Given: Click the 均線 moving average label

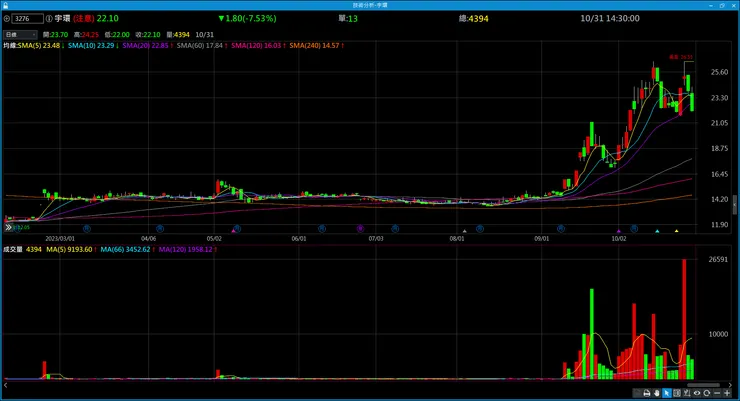Looking at the screenshot, I should tap(10, 46).
